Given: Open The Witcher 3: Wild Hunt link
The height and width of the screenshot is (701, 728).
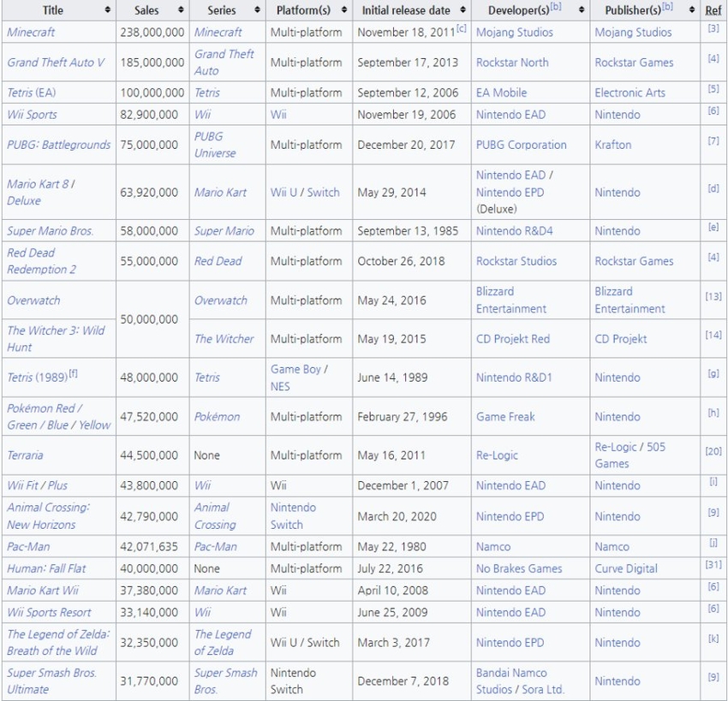Looking at the screenshot, I should coord(56,339).
